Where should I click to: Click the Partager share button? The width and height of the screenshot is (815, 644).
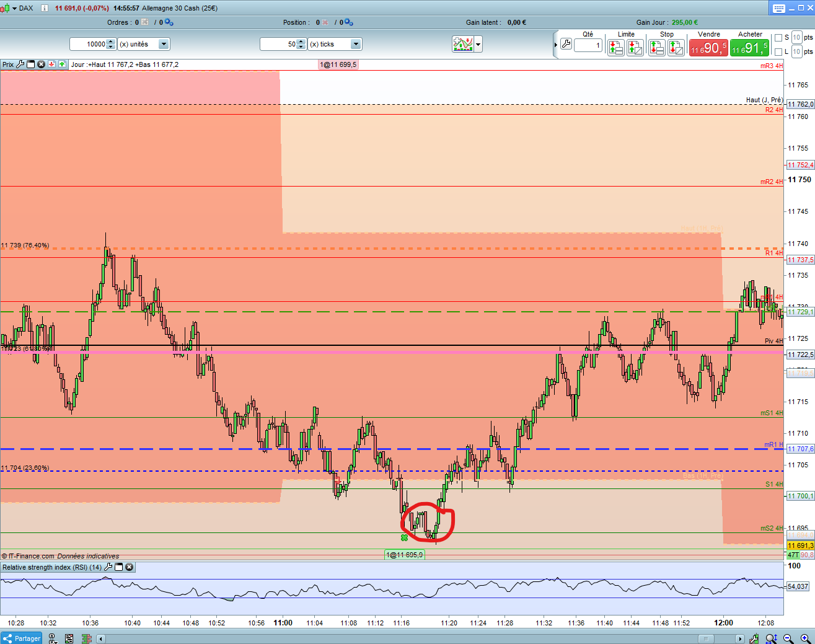pos(22,638)
